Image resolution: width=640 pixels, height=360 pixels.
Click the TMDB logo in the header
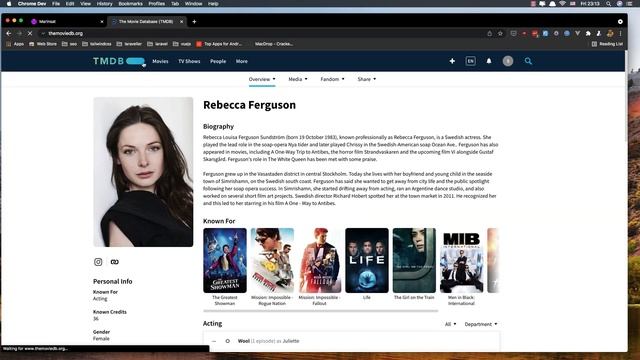point(119,61)
